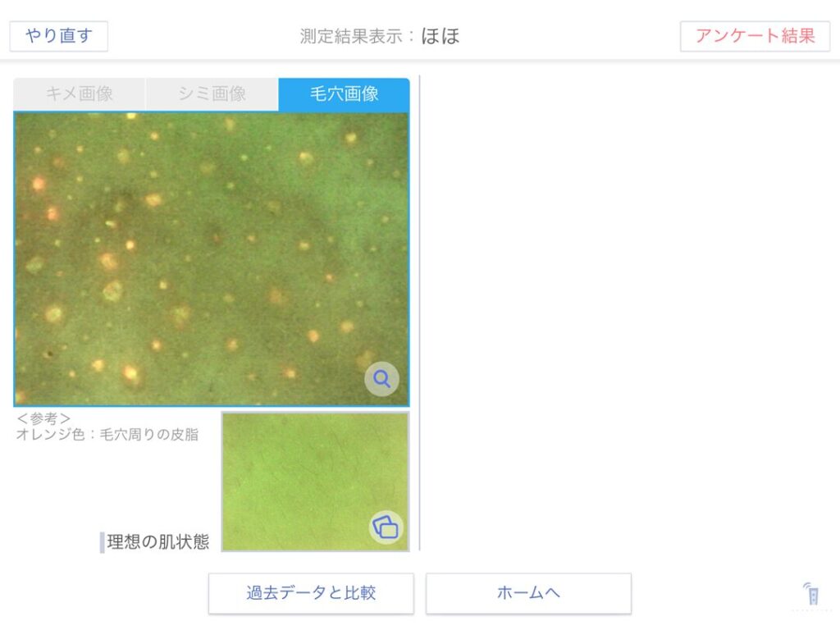Click the ＜参考＞ heading text
The image size is (840, 630).
click(43, 418)
